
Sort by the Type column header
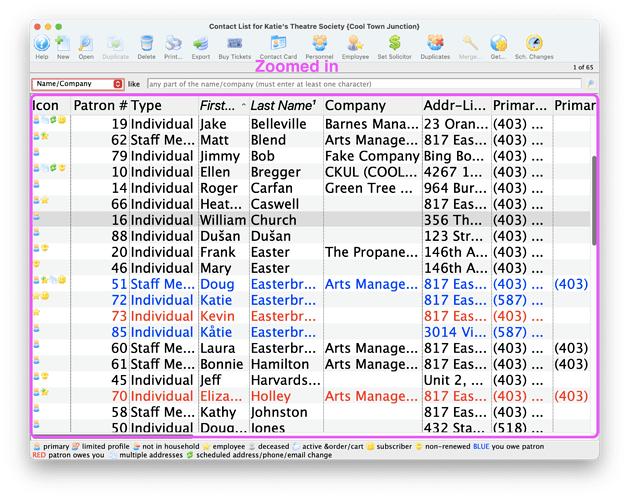tap(164, 105)
